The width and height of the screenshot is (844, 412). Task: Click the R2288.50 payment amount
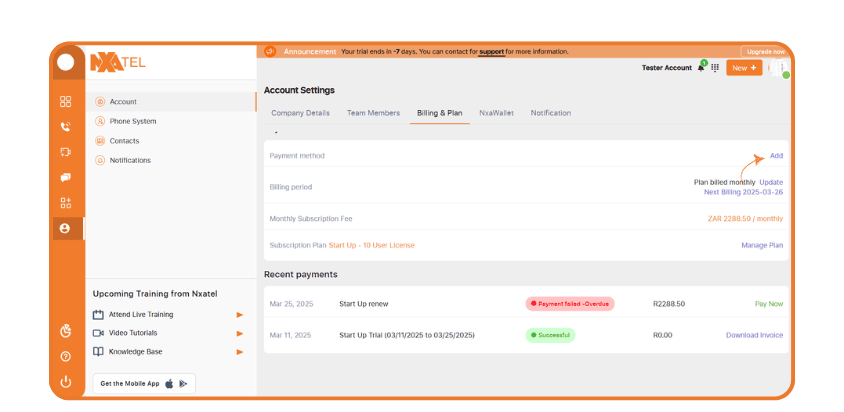[x=669, y=304]
